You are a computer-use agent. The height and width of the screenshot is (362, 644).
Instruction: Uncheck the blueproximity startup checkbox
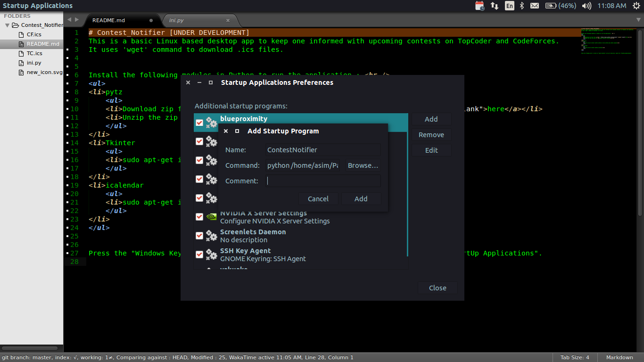coord(199,123)
